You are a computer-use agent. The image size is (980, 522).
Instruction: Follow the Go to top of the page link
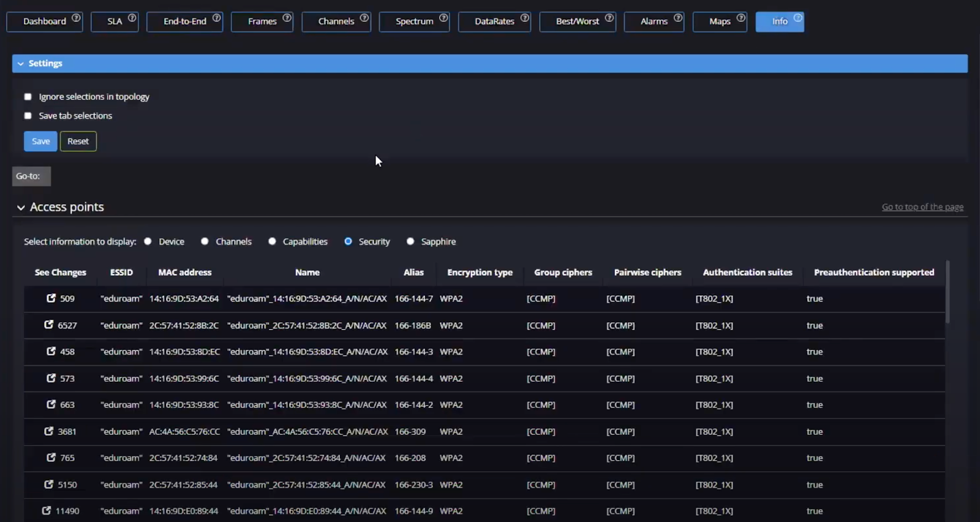pos(922,207)
